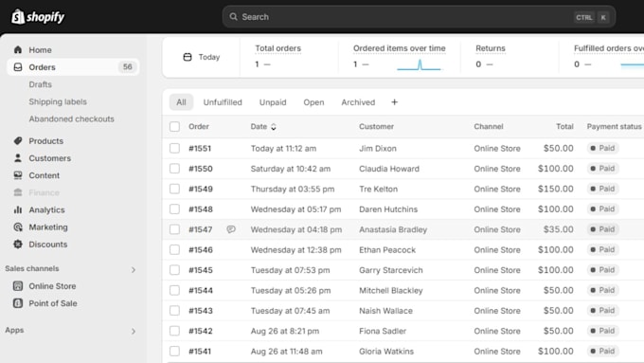Click the Products tag icon

[x=18, y=141]
